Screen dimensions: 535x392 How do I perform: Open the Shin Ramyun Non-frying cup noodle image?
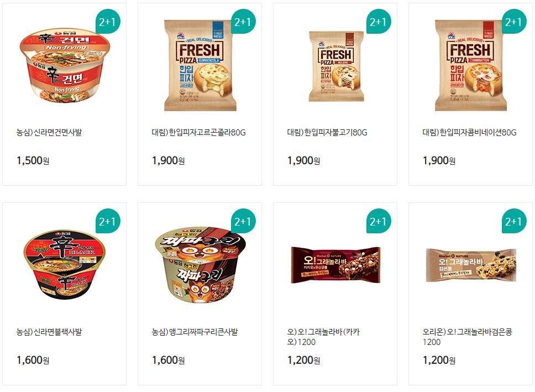tap(65, 66)
